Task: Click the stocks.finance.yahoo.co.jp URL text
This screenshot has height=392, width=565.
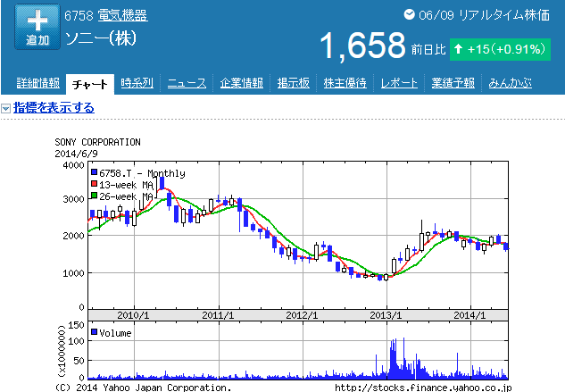Action: coord(423,388)
